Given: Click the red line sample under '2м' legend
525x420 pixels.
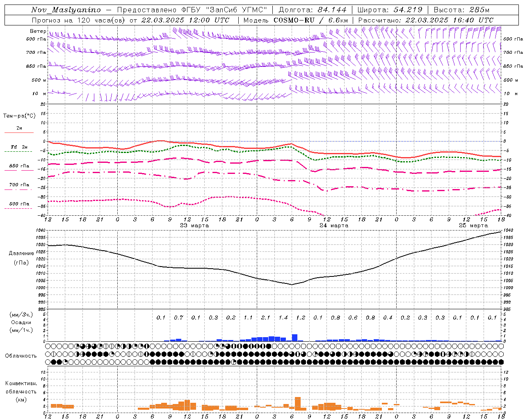Looking at the screenshot, I should [x=19, y=132].
